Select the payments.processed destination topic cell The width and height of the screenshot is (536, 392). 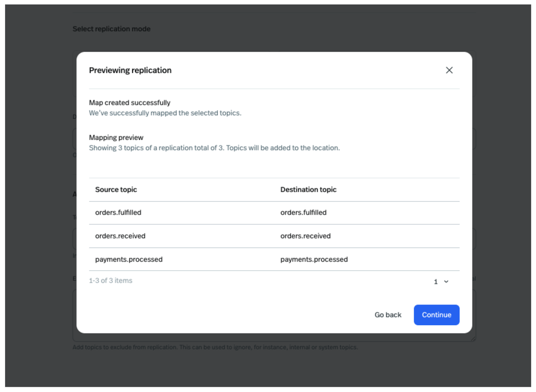[x=314, y=259]
